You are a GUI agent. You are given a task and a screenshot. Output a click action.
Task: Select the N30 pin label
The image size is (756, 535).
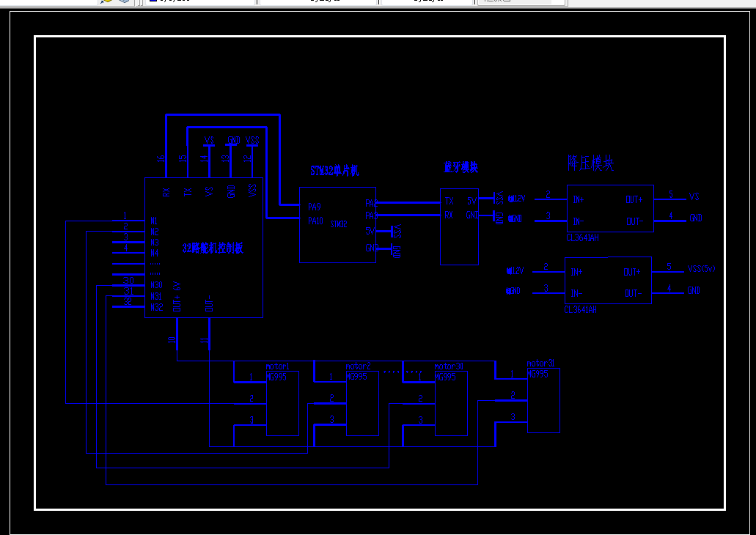click(x=157, y=285)
